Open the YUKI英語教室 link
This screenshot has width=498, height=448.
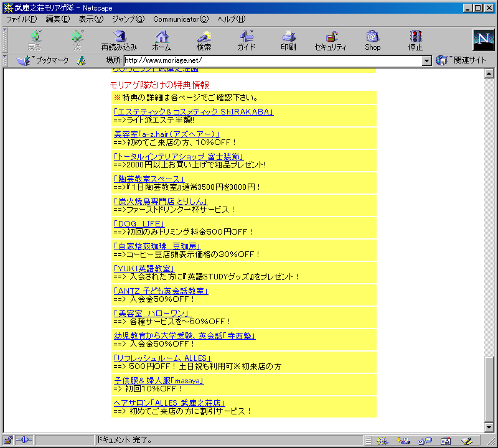pyautogui.click(x=144, y=269)
